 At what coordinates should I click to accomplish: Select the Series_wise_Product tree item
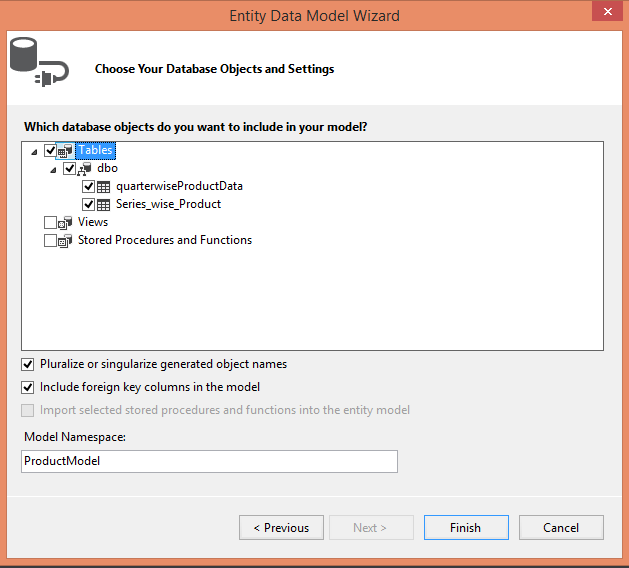[168, 204]
